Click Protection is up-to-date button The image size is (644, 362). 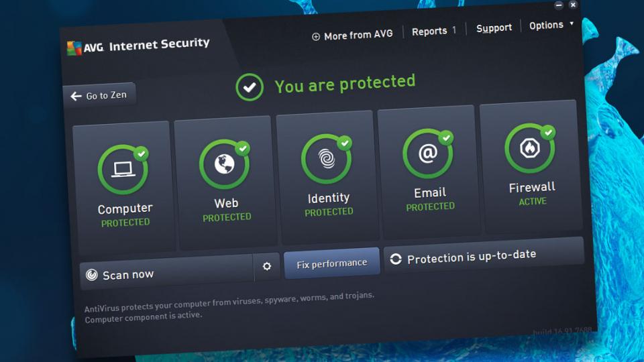(484, 256)
